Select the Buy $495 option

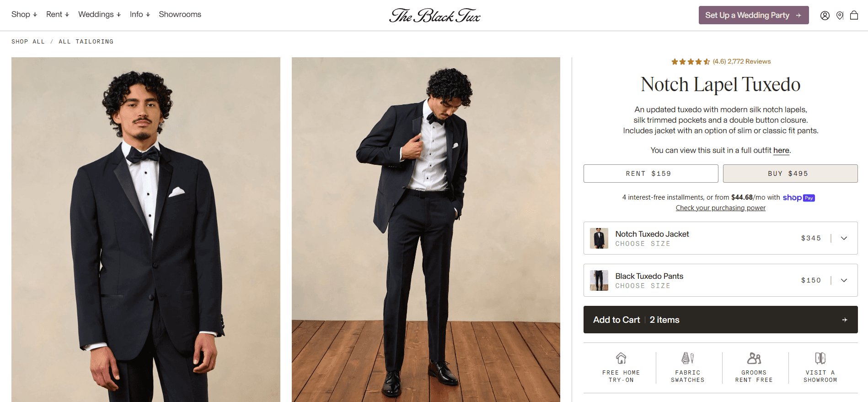pyautogui.click(x=790, y=173)
